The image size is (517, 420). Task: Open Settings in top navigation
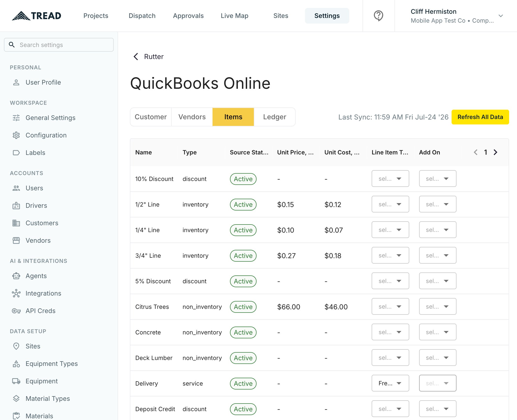coord(327,16)
